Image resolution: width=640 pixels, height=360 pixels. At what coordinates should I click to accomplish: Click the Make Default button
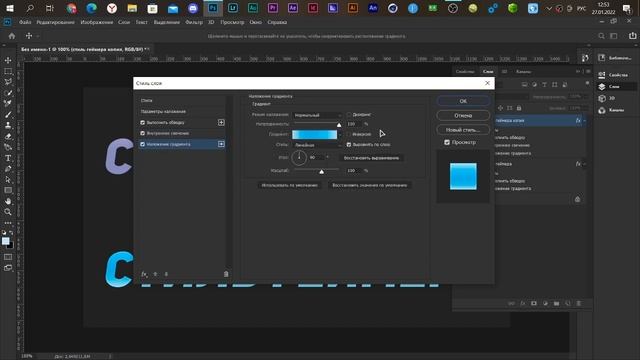point(289,185)
